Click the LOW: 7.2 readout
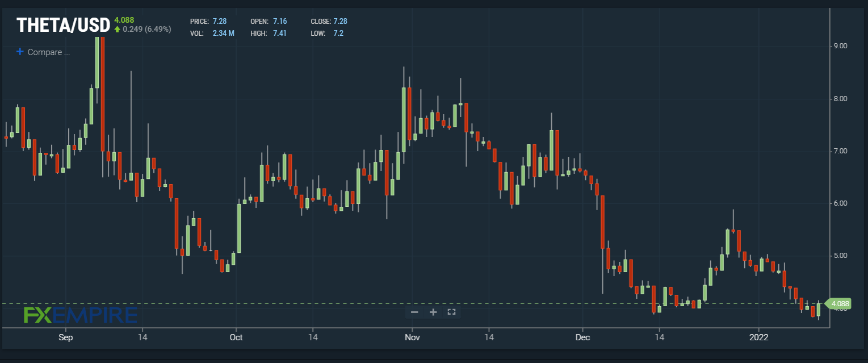 (x=327, y=33)
